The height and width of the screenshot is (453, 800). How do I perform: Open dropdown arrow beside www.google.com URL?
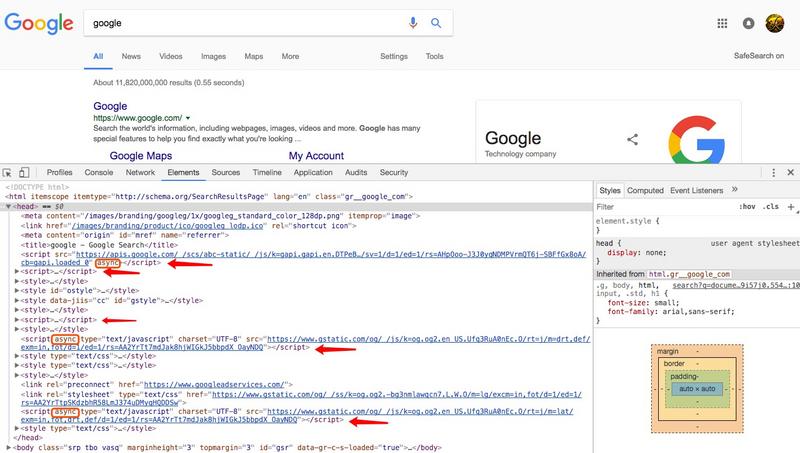(x=188, y=118)
